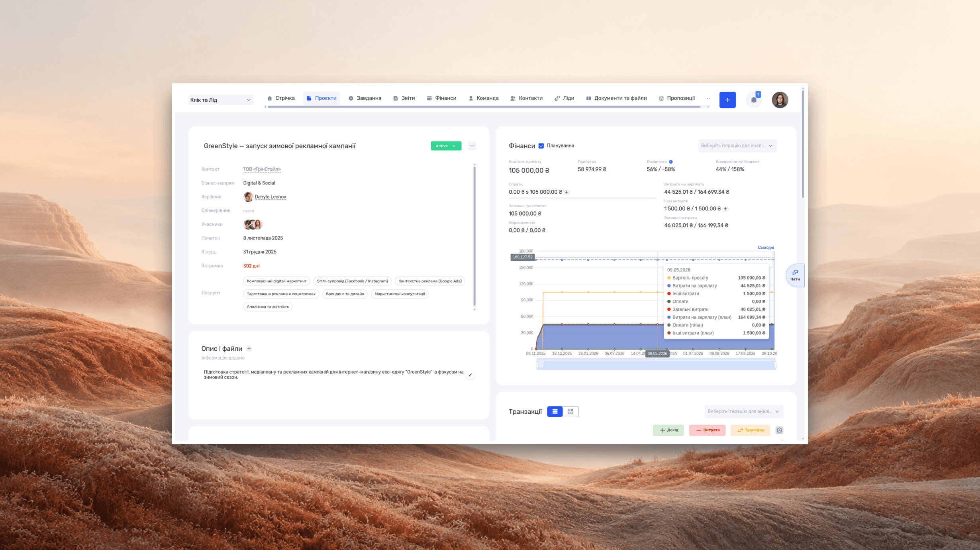Click the project details panel scrollbar
Viewport: 980px width, 550px height.
(x=474, y=237)
